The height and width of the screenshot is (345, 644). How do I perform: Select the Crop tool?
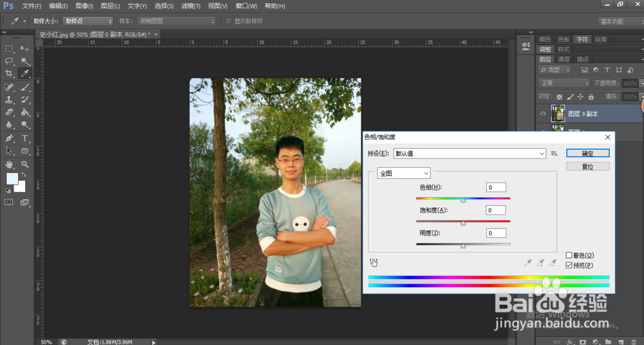pos(10,74)
